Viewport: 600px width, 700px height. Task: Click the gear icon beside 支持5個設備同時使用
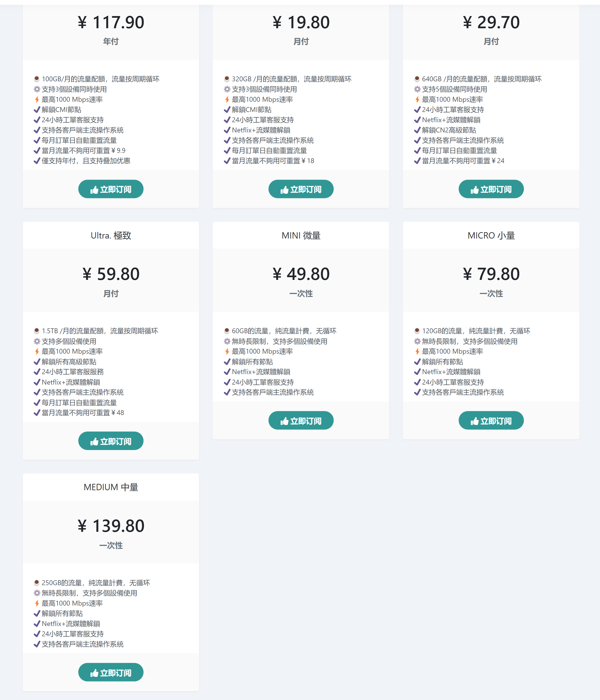click(417, 89)
